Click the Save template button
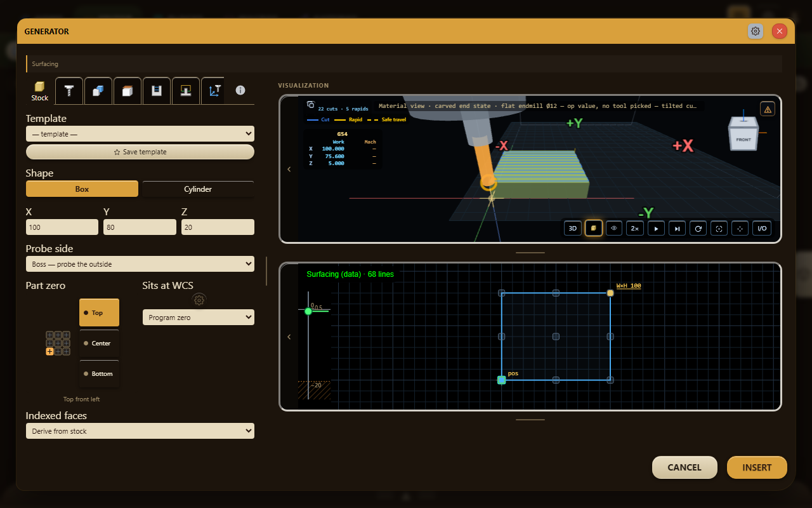Viewport: 812px width, 508px height. tap(140, 152)
